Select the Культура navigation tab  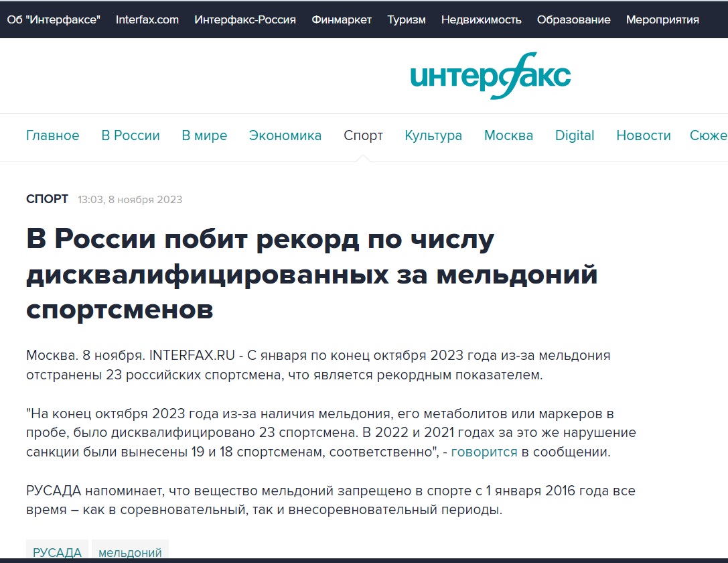pyautogui.click(x=433, y=135)
